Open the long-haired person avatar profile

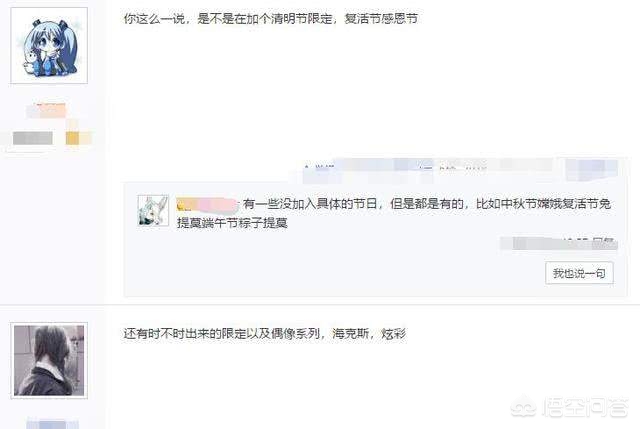[x=49, y=360]
